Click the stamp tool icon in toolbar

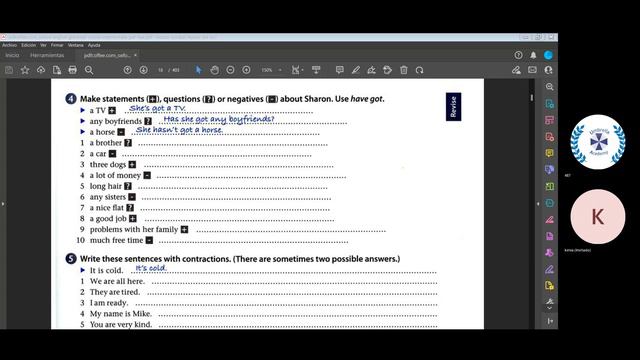pyautogui.click(x=387, y=70)
